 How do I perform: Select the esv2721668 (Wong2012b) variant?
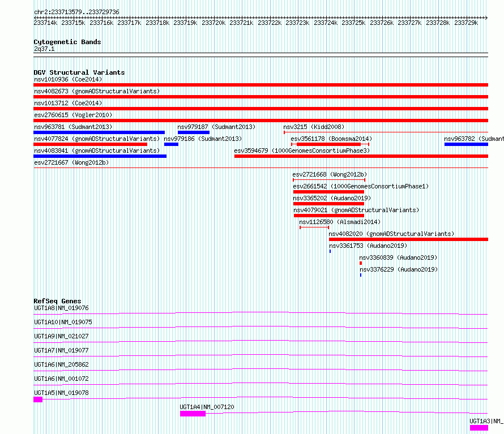click(x=329, y=180)
